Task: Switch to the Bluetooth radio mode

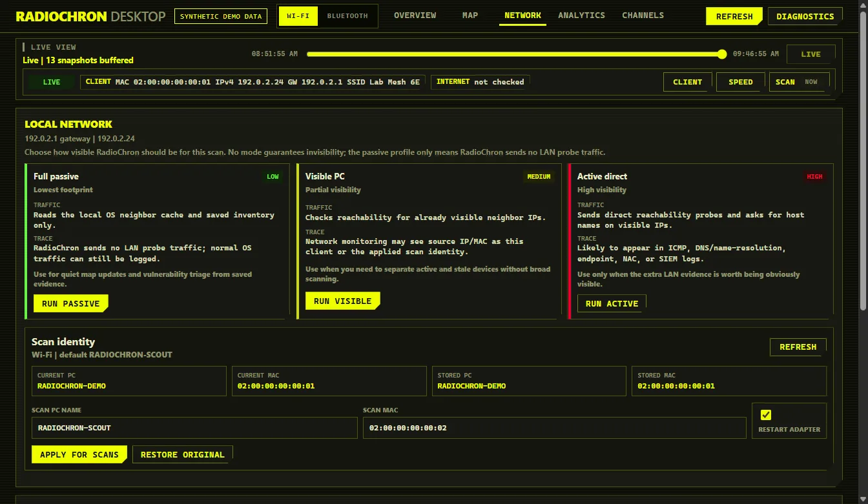Action: tap(347, 16)
